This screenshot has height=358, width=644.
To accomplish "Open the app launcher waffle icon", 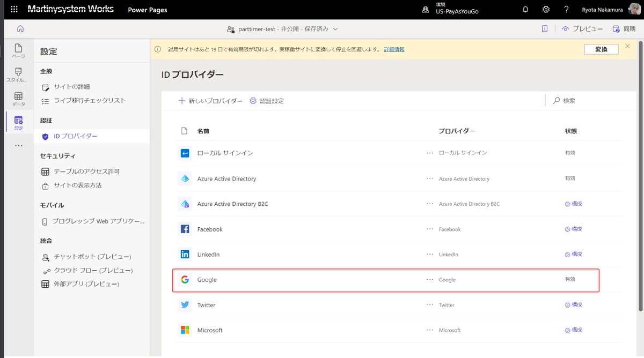I will [14, 10].
